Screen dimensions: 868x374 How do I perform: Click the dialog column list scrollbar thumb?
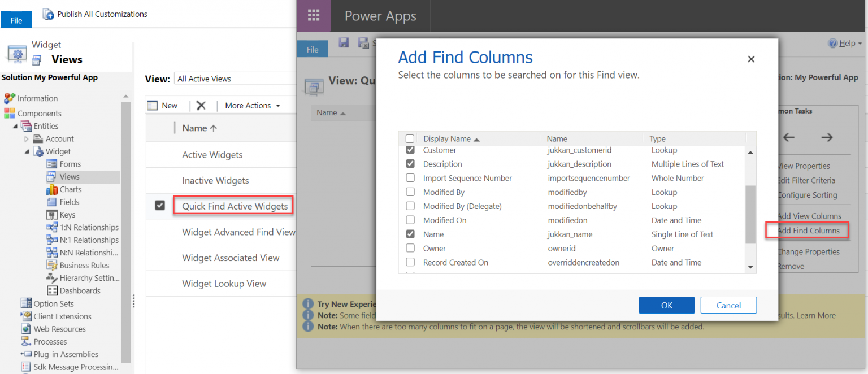click(x=750, y=215)
